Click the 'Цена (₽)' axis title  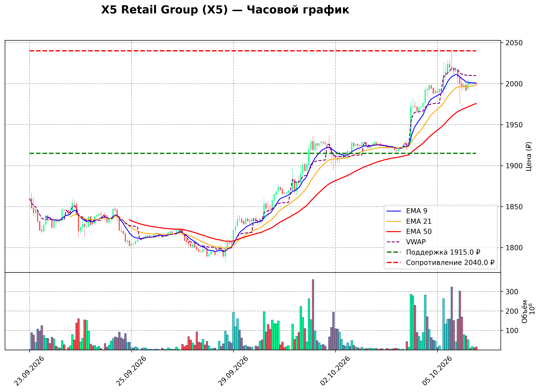[x=529, y=157]
